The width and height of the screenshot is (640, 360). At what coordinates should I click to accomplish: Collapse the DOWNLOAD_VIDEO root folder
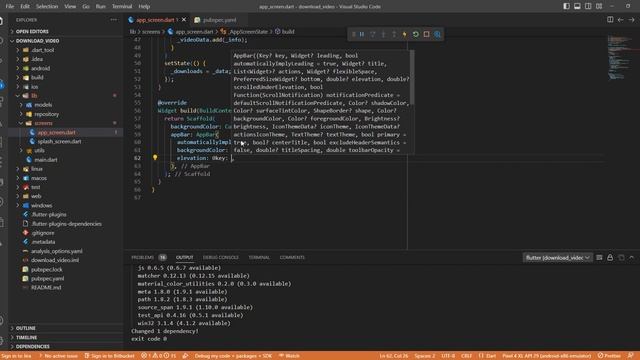point(65,41)
